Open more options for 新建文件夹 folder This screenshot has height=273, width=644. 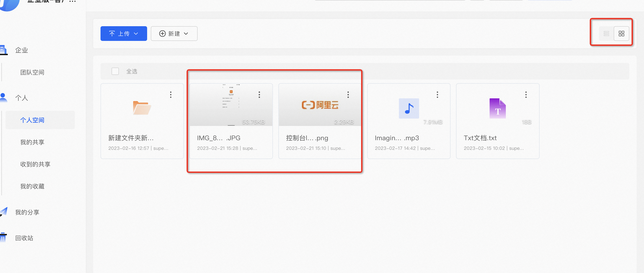point(171,95)
